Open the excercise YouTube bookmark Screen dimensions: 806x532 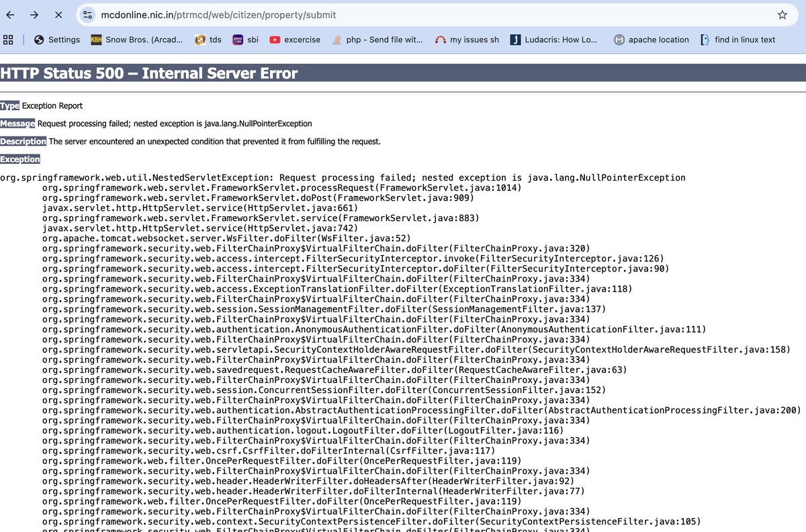tap(295, 40)
